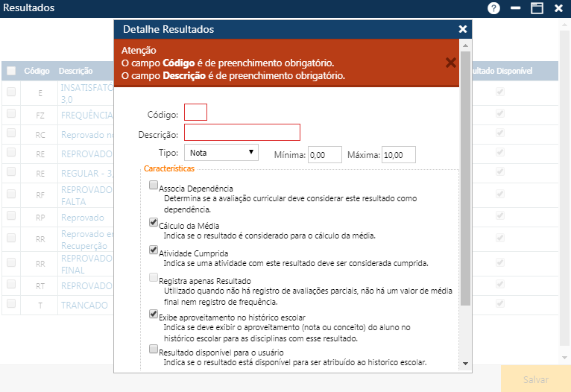The image size is (571, 392).
Task: Open the Tipo dropdown
Action: click(x=221, y=153)
